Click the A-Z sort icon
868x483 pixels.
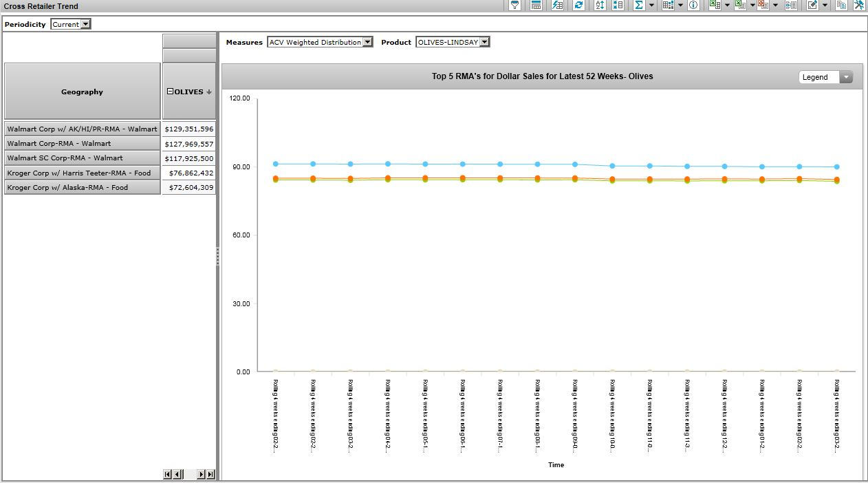click(600, 6)
